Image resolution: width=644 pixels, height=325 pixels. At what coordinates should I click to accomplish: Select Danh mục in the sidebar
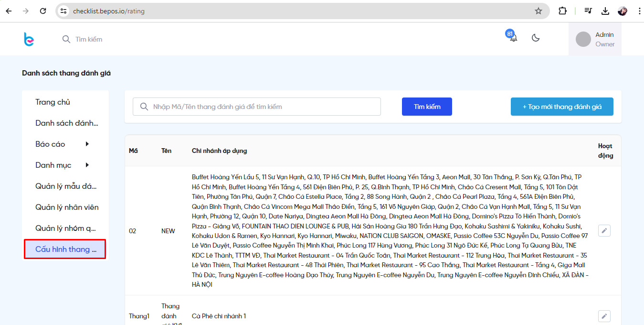[x=53, y=165]
